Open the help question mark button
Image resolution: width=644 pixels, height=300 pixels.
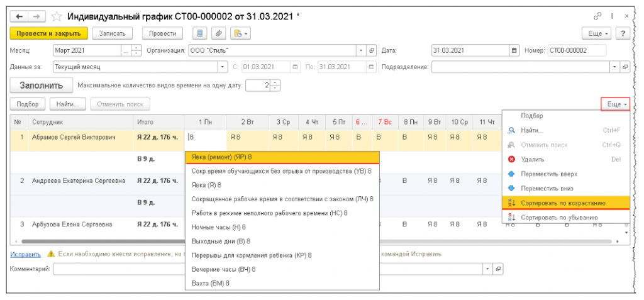(x=623, y=33)
